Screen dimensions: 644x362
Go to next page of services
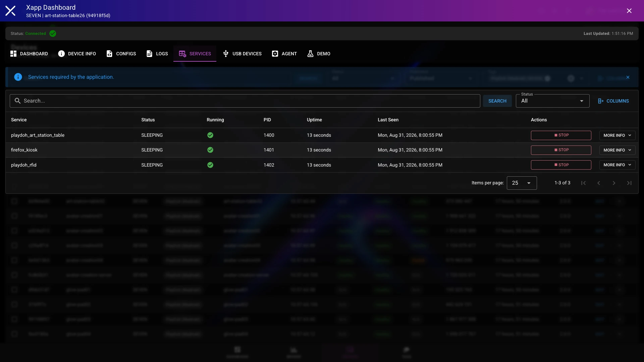(614, 183)
